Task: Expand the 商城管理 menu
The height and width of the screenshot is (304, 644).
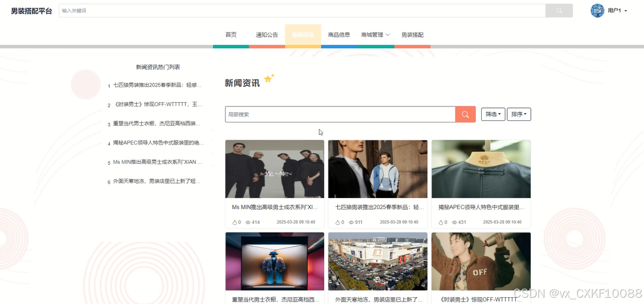Action: (376, 35)
